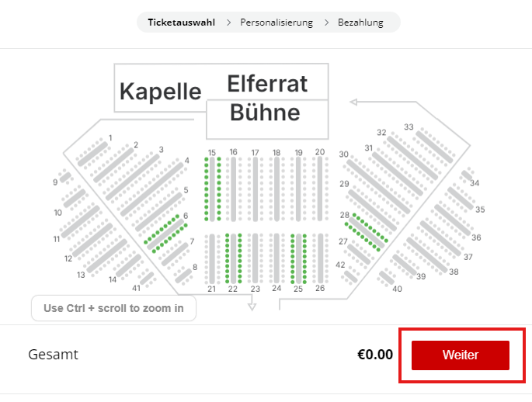Click table 9 on the far left
This screenshot has height=402, width=532.
click(x=66, y=177)
